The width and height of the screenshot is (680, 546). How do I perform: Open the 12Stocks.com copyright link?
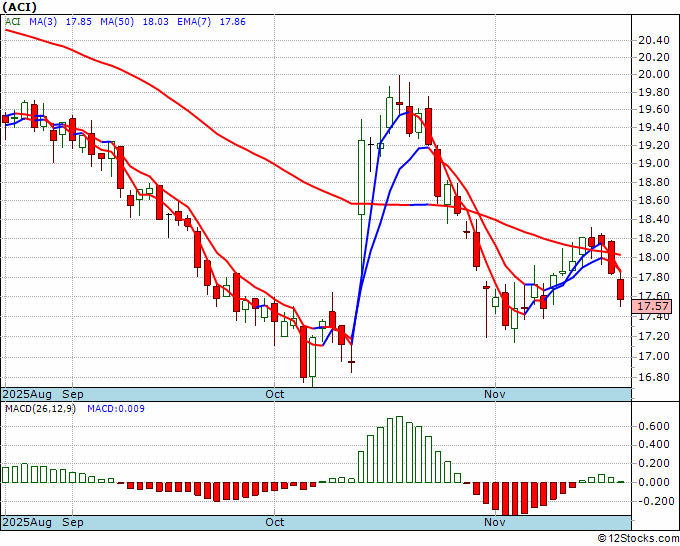pyautogui.click(x=638, y=539)
